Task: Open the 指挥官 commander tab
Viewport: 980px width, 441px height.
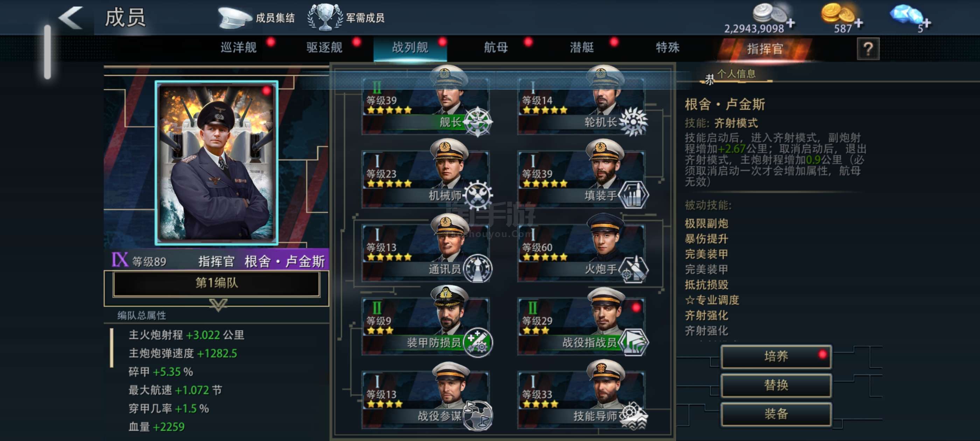Action: [x=764, y=49]
